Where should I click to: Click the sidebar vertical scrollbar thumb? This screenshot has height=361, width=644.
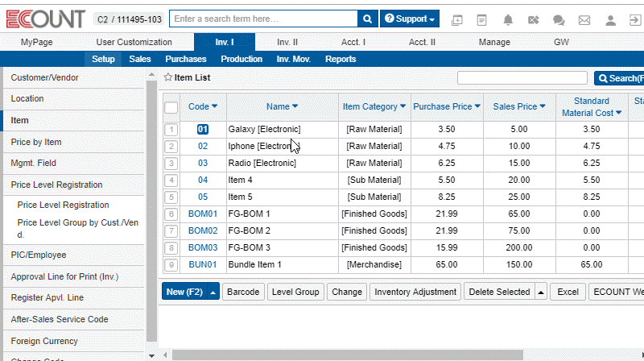pos(151,211)
